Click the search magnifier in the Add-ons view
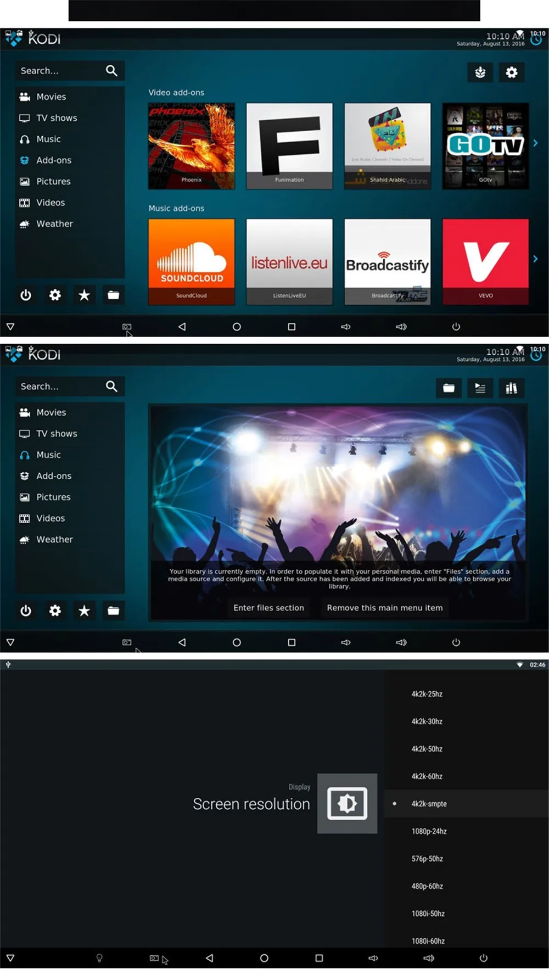The image size is (549, 980). (x=111, y=71)
